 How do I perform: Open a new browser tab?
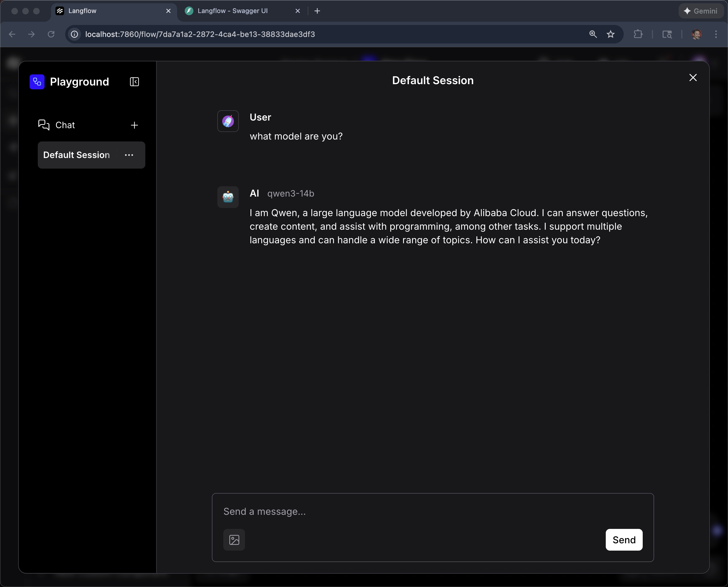[317, 11]
